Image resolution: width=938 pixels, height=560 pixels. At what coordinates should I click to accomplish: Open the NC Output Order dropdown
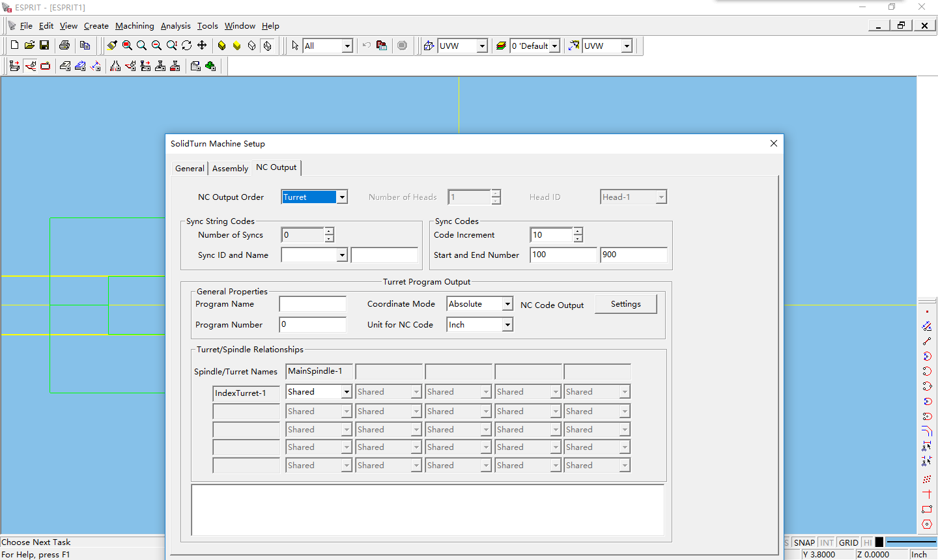[x=343, y=197]
